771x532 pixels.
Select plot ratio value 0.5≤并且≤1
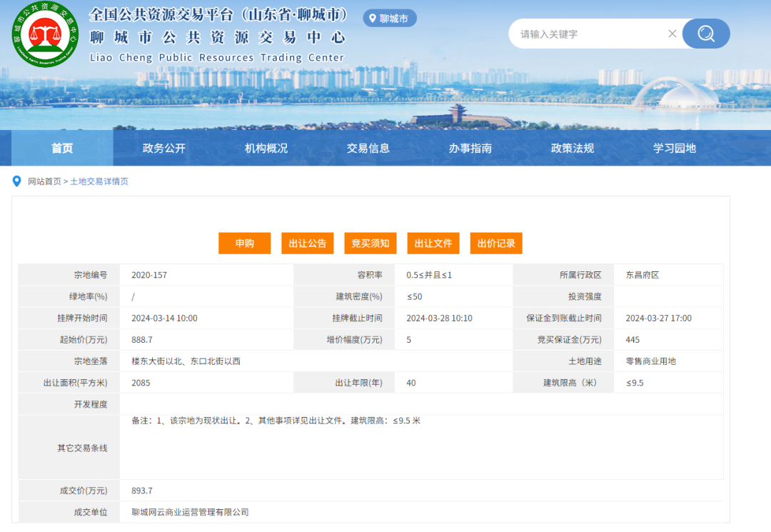[x=429, y=275]
